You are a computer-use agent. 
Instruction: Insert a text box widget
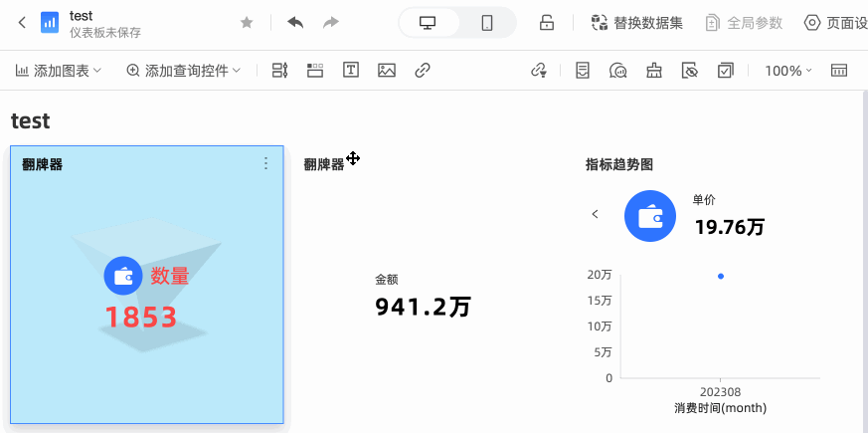[350, 71]
